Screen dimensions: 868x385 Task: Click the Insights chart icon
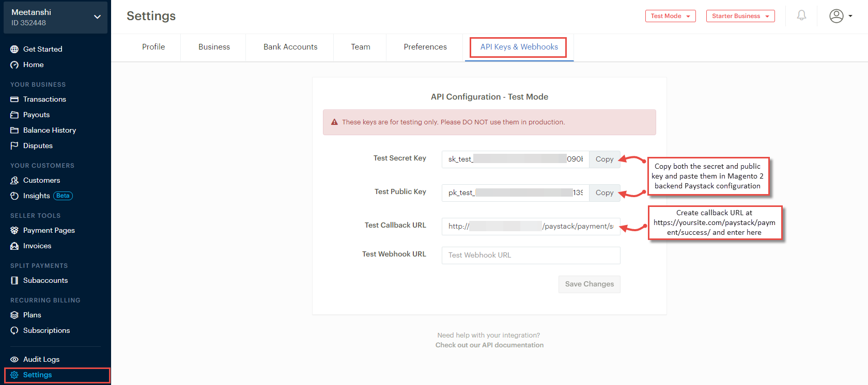tap(14, 196)
